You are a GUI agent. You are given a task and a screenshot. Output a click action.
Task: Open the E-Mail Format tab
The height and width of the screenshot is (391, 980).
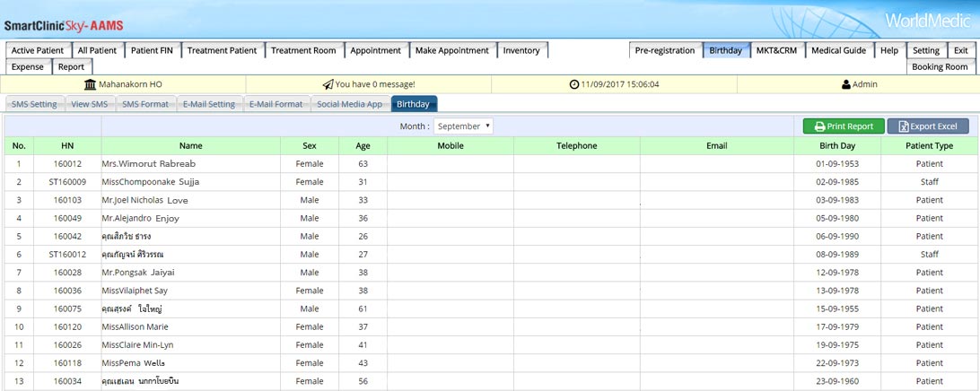276,104
